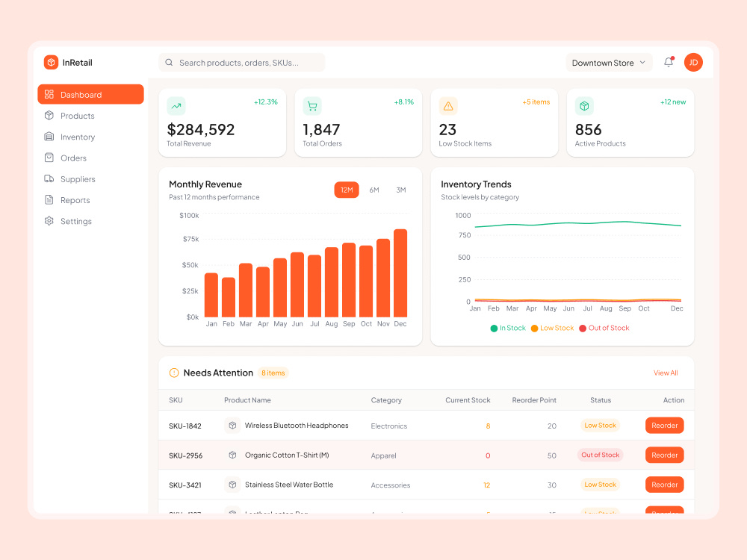Click the search products input field
This screenshot has width=747, height=560.
[242, 63]
